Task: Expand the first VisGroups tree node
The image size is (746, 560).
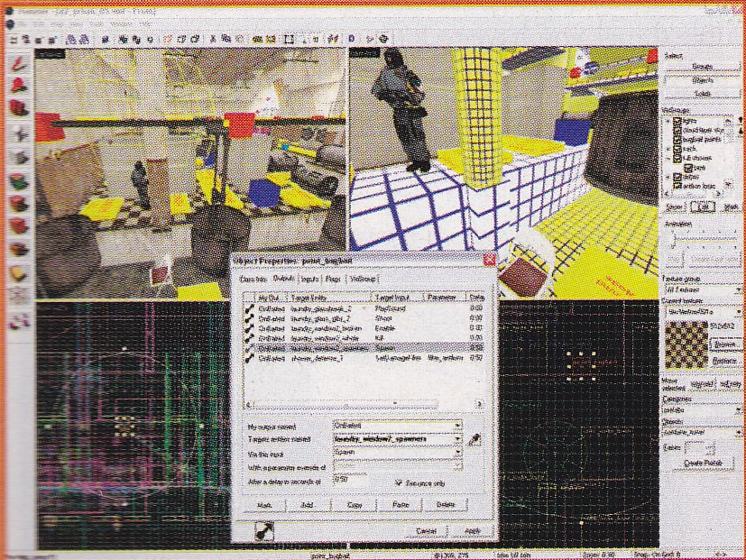Action: click(668, 122)
